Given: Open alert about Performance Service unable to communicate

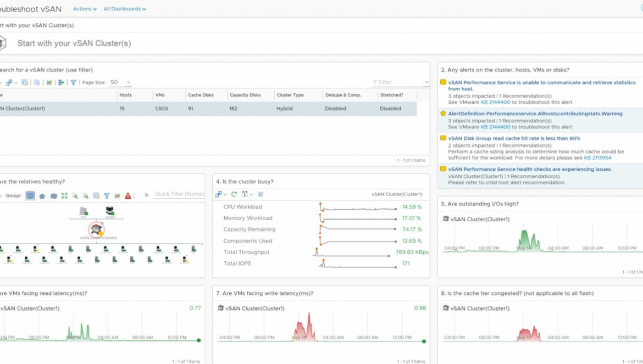Looking at the screenshot, I should [x=542, y=86].
